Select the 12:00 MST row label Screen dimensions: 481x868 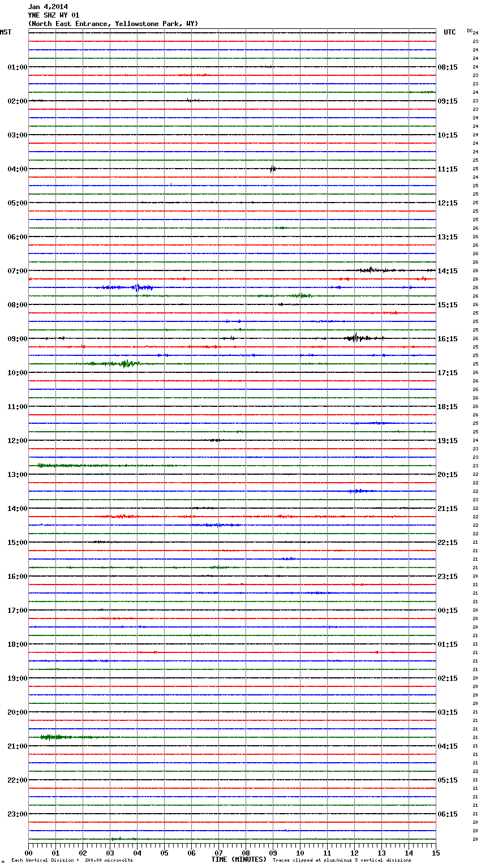point(18,440)
